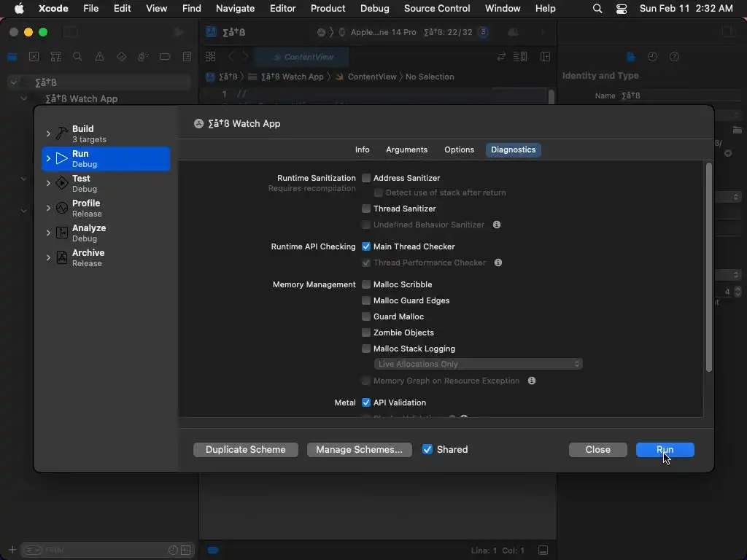Show info for Undefined Behavior Sanitizer
Screen dimensions: 747x560
click(496, 225)
